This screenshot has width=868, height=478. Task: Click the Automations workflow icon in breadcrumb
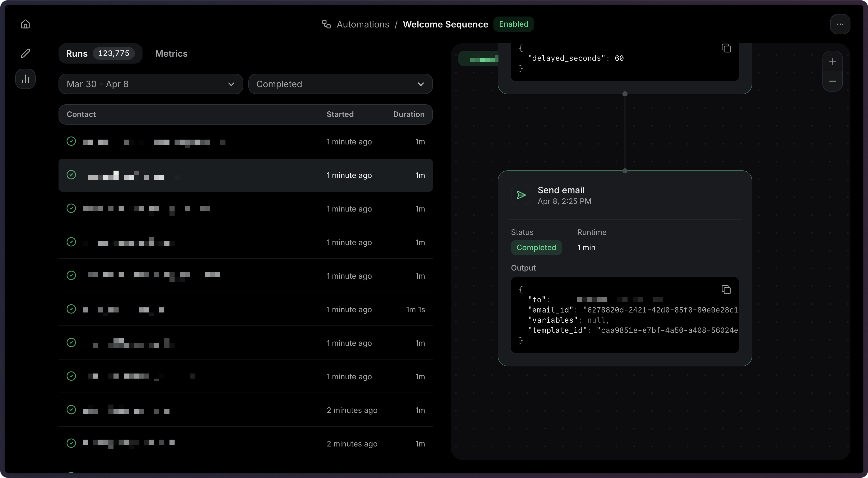326,24
